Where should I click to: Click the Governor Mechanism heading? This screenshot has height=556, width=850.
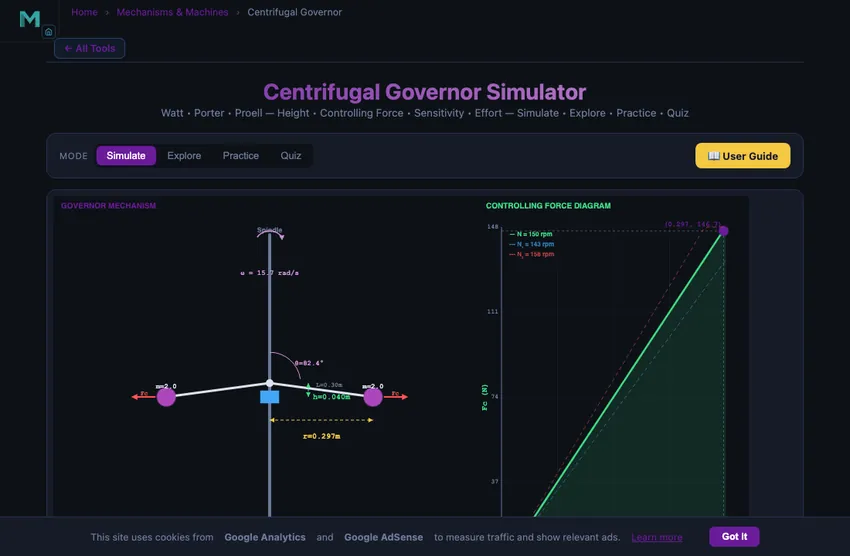click(x=108, y=205)
